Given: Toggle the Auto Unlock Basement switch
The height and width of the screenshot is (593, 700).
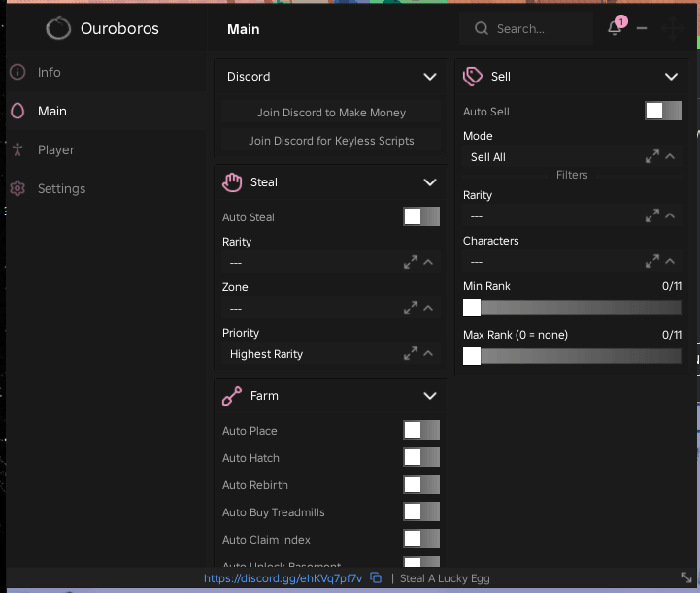Looking at the screenshot, I should (x=421, y=562).
